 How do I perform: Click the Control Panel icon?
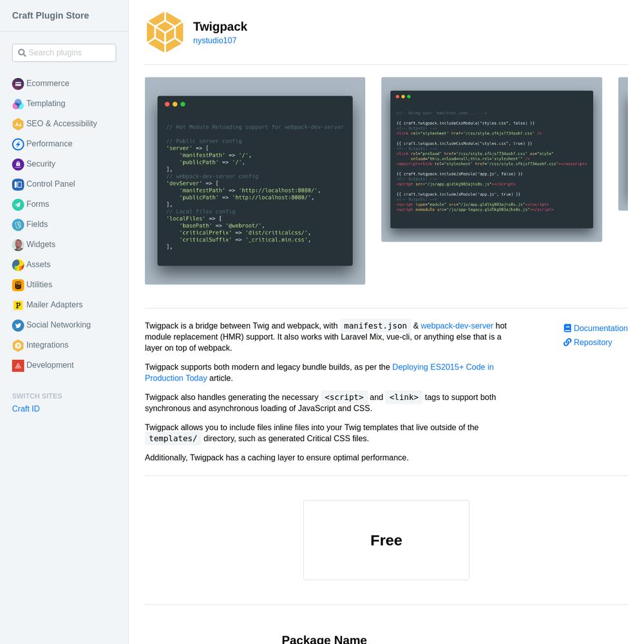(x=18, y=184)
